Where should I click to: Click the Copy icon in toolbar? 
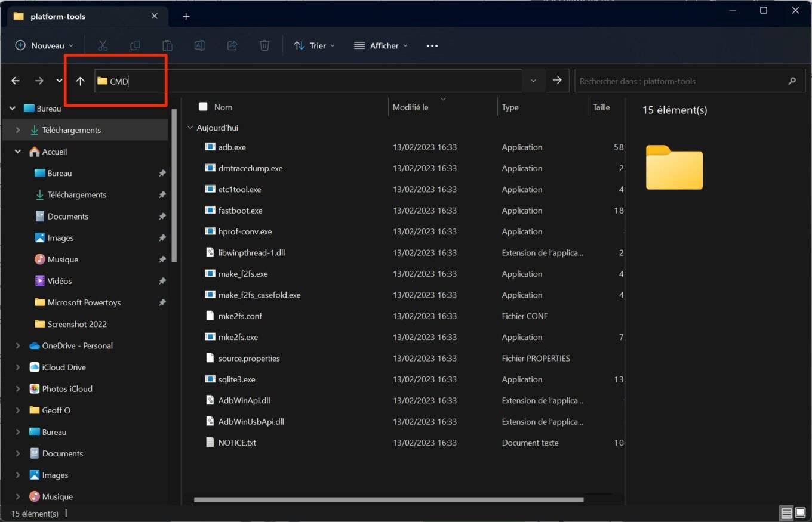(136, 45)
